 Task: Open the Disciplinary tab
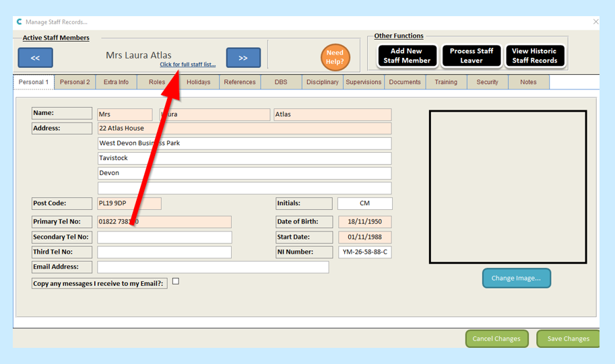[x=323, y=82]
